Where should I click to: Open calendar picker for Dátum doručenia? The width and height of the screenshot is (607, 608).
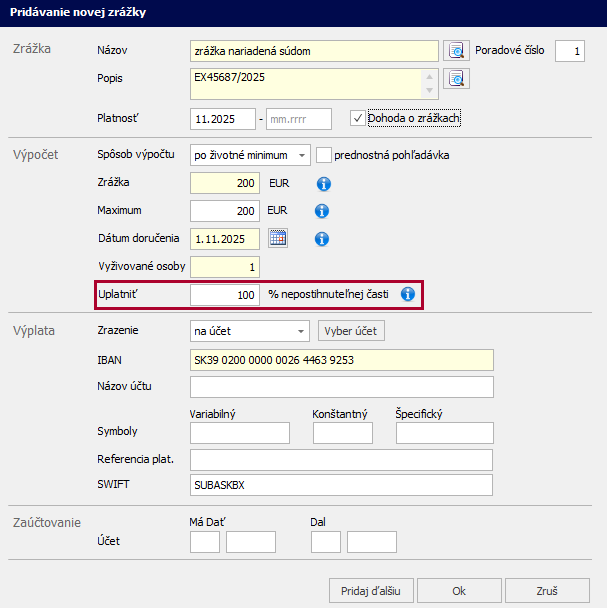[x=279, y=239]
